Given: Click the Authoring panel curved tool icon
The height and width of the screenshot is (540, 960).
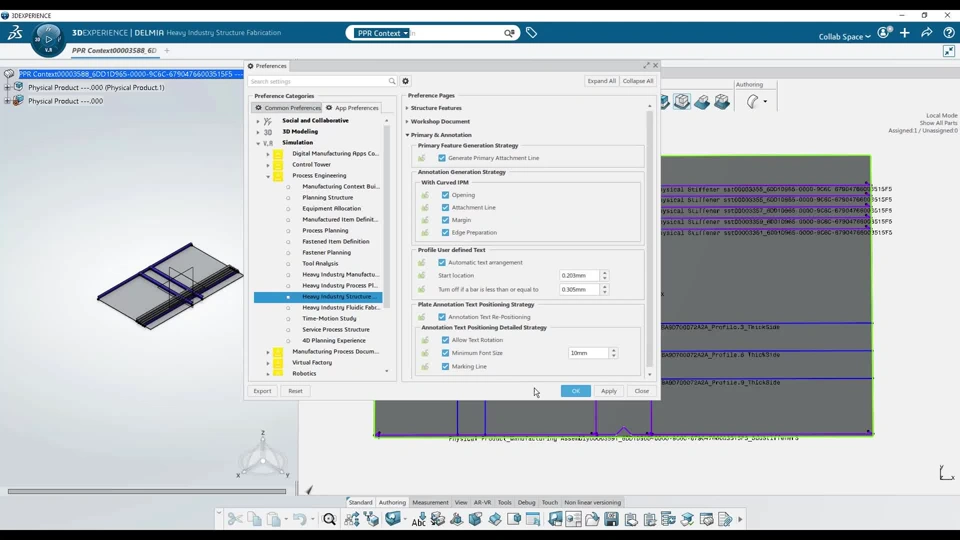Looking at the screenshot, I should pos(752,102).
